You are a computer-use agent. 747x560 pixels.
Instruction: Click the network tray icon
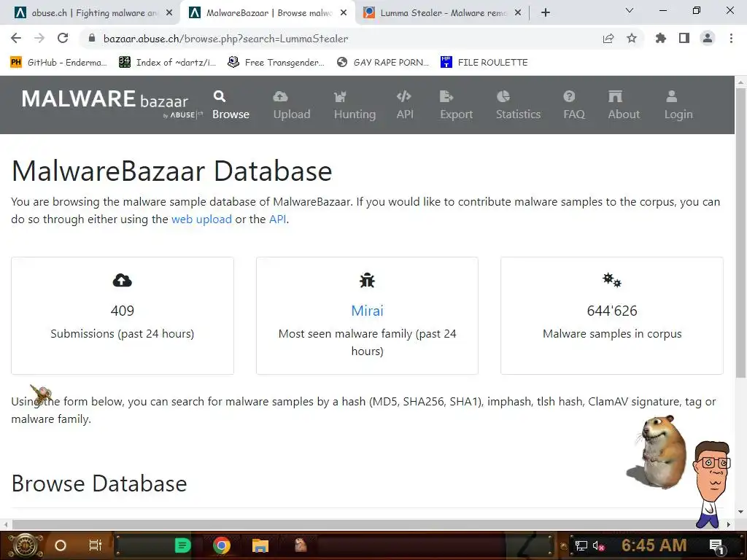pyautogui.click(x=581, y=545)
